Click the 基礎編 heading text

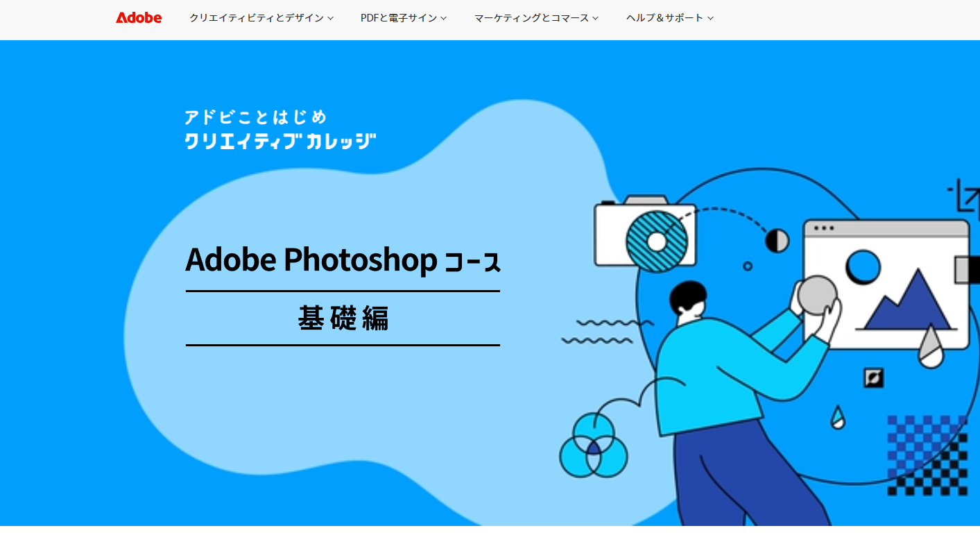coord(343,319)
